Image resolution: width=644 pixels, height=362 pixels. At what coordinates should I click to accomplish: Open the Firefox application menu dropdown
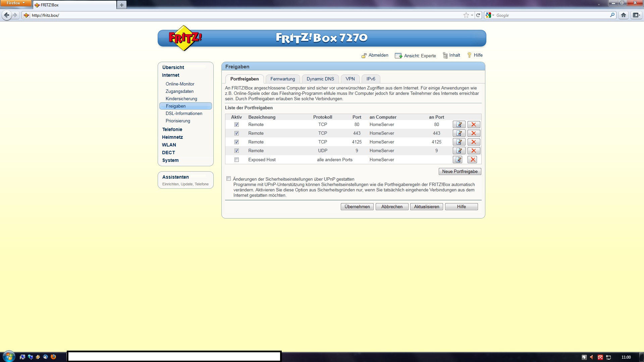(x=16, y=3)
